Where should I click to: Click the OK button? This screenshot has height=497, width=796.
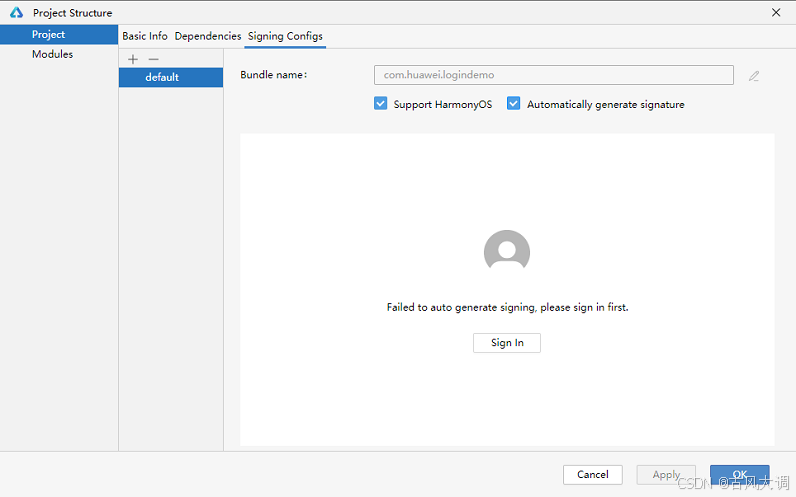740,475
